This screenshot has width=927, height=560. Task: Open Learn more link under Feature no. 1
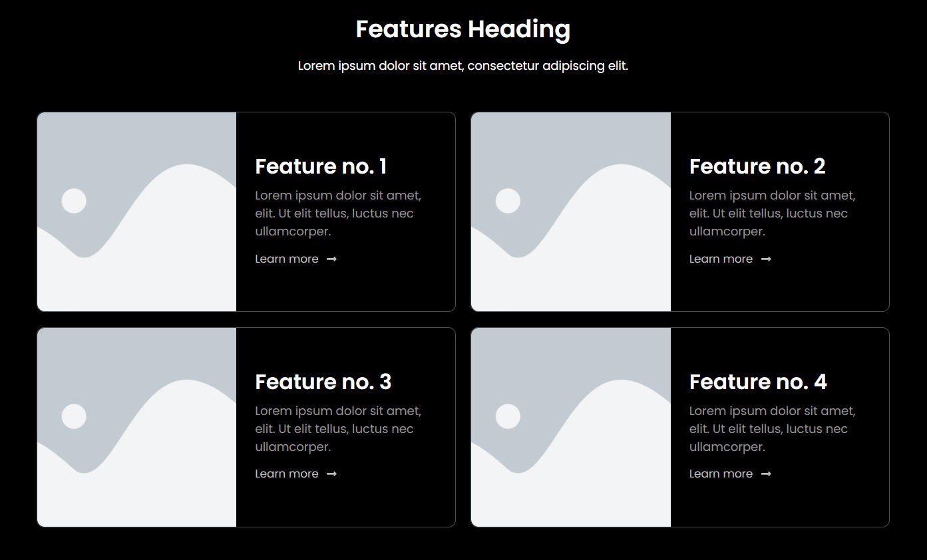click(296, 259)
